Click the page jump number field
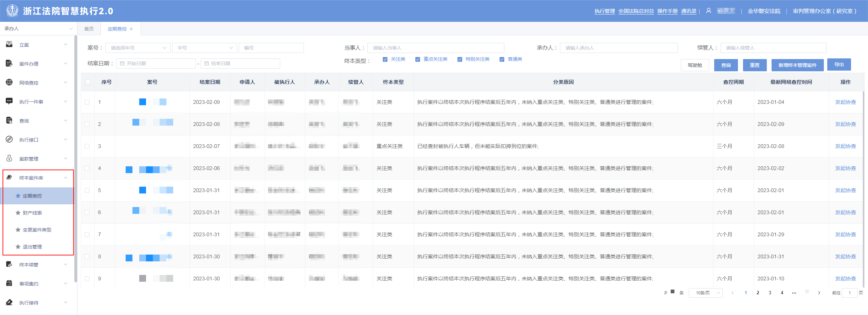The image size is (868, 315). 850,293
